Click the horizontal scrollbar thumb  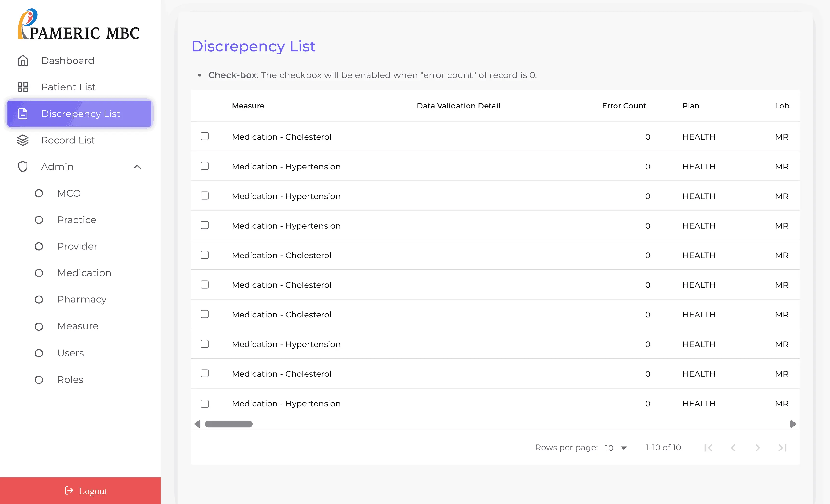(x=228, y=424)
